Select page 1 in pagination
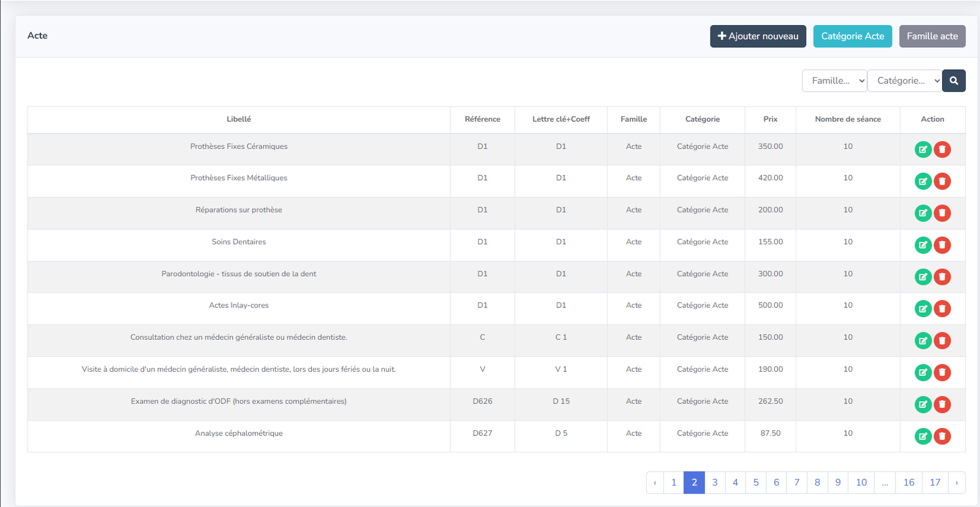 click(674, 483)
